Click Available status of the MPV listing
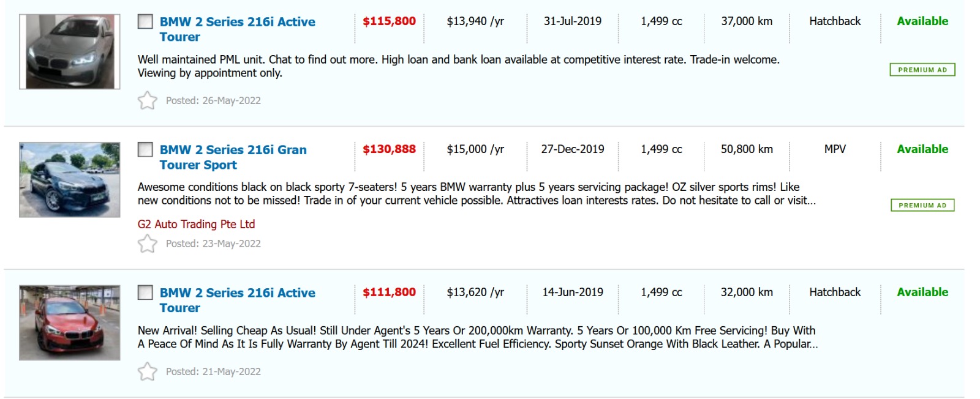 coord(922,149)
